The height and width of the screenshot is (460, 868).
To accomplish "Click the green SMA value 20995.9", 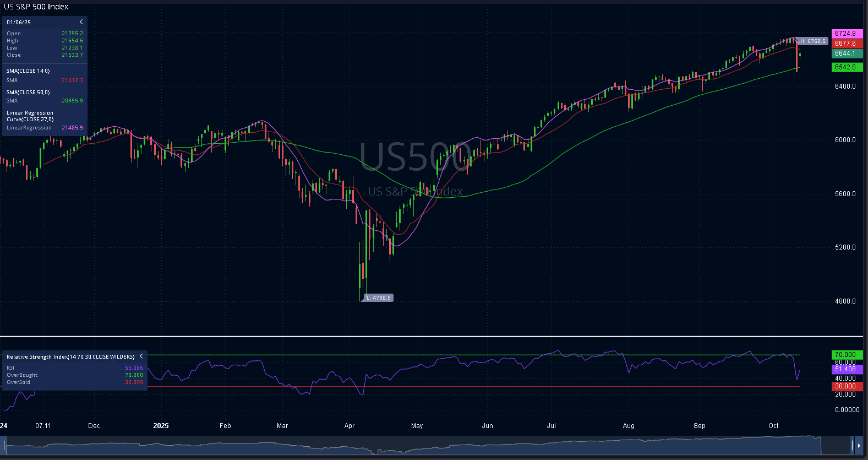I will pyautogui.click(x=72, y=101).
